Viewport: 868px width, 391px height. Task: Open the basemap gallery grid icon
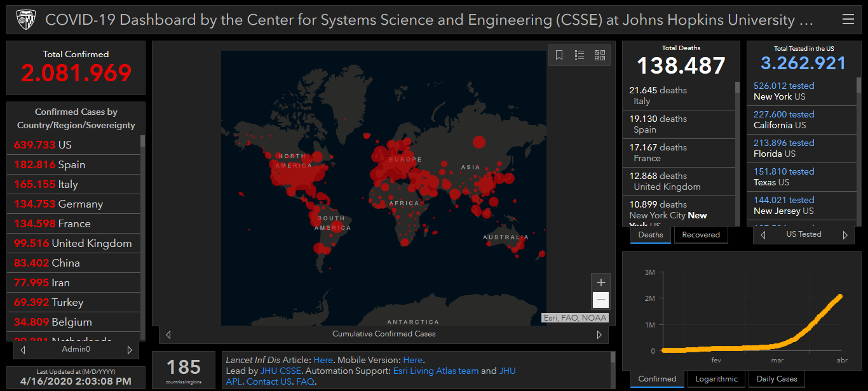600,55
